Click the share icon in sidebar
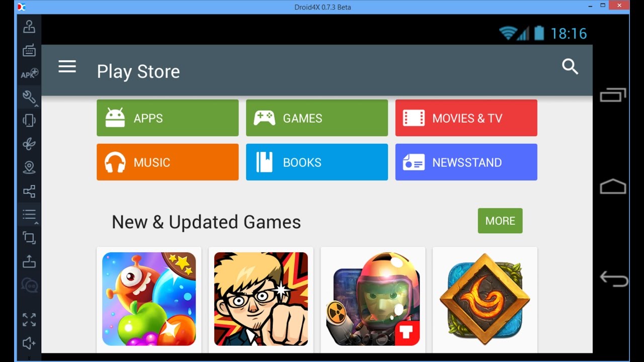Image resolution: width=644 pixels, height=362 pixels. pos(29,191)
